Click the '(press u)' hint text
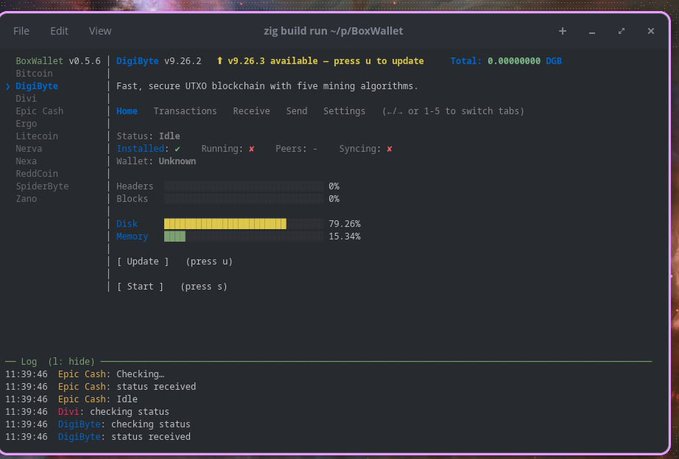The width and height of the screenshot is (679, 459). (209, 262)
